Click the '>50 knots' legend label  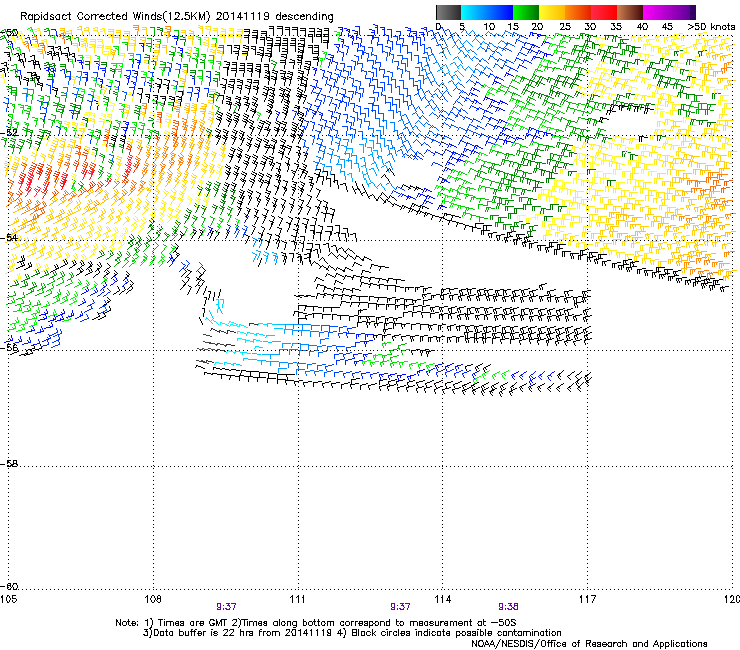711,26
